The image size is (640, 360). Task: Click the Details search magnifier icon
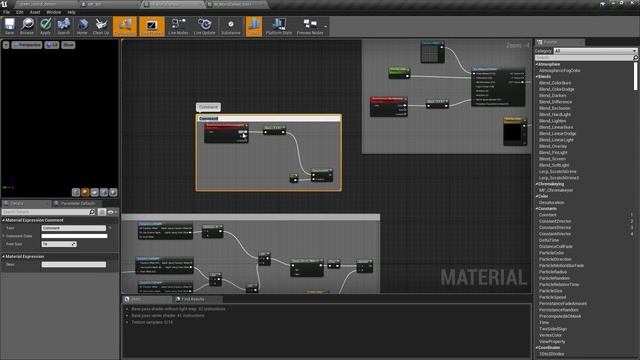[92, 212]
